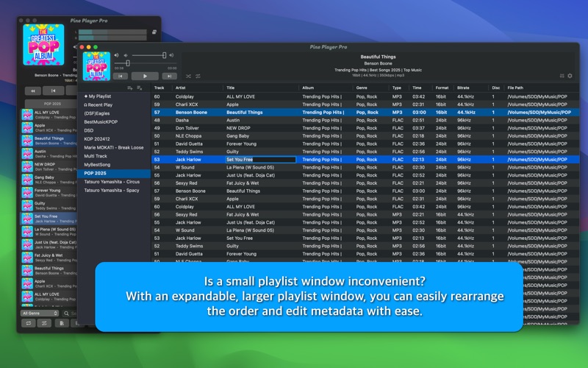Click the NEW DROP thumbnail in the small playlist

tap(27, 167)
